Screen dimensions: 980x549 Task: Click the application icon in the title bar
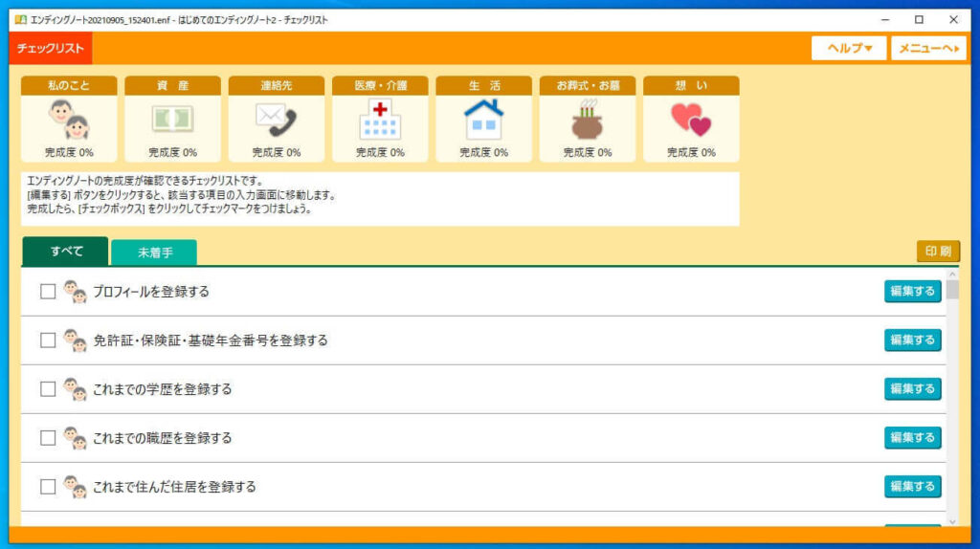coord(21,20)
